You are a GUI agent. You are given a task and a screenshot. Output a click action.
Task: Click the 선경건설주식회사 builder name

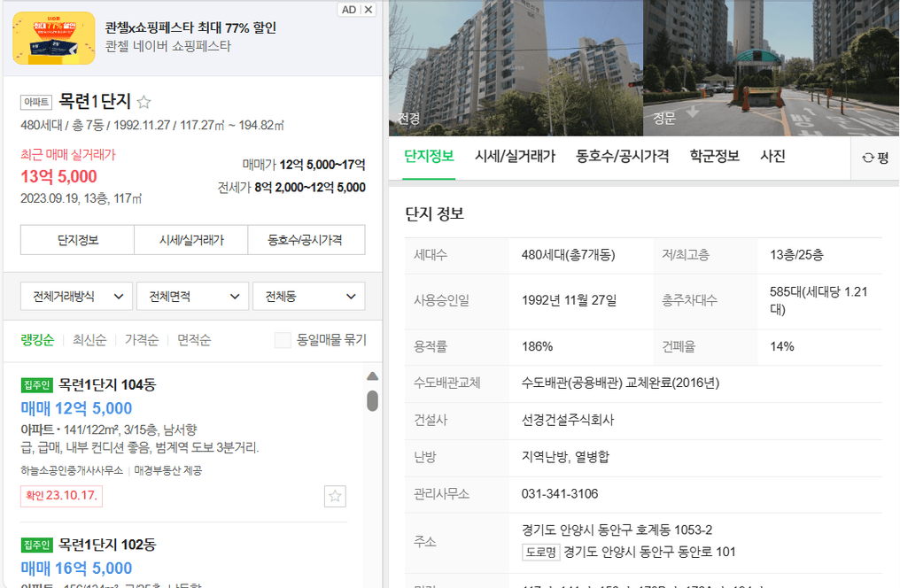click(568, 420)
